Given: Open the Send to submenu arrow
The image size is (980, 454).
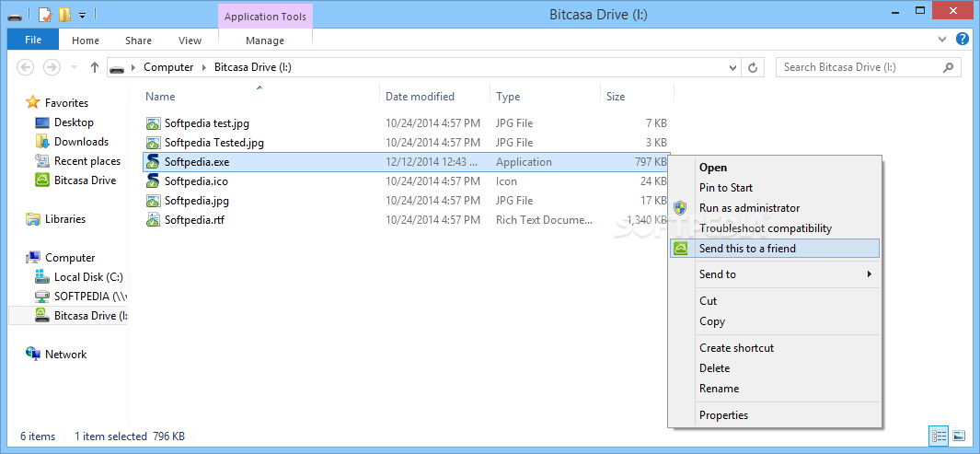Looking at the screenshot, I should coord(870,274).
